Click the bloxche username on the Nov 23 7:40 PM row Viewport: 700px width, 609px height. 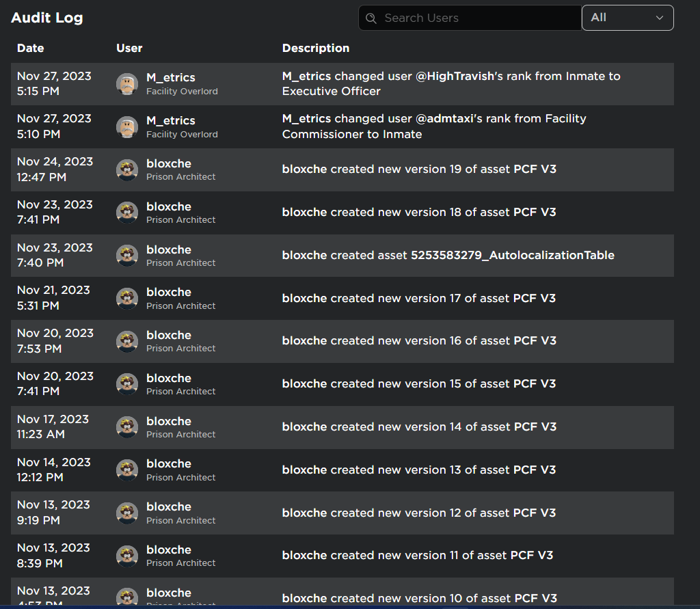pyautogui.click(x=169, y=249)
